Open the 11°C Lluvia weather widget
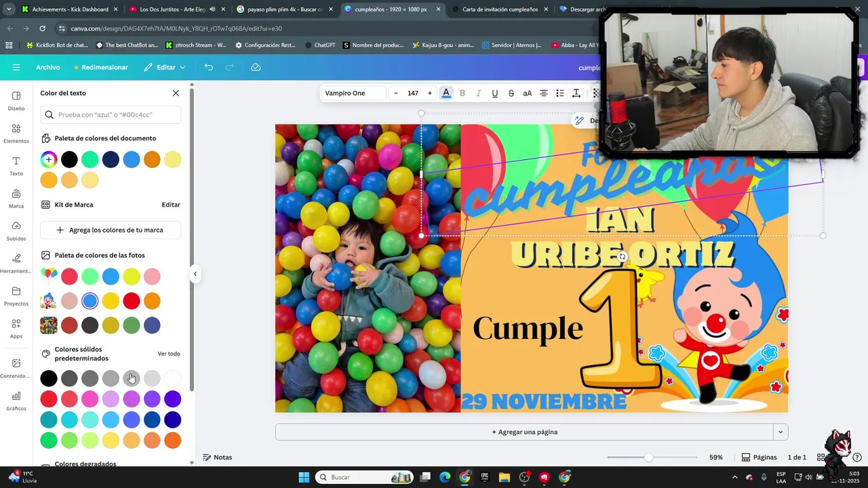Viewport: 868px width, 488px height. (x=22, y=477)
